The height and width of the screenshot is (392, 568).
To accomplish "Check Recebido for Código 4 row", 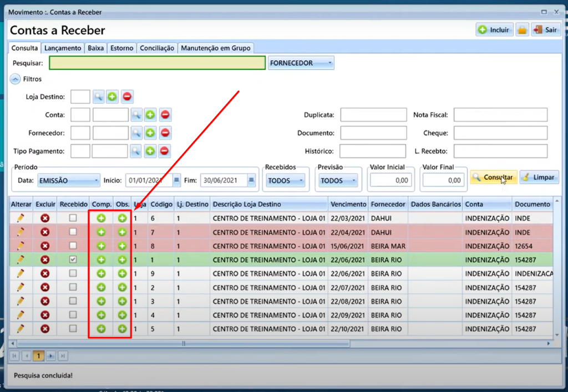I will click(x=73, y=314).
